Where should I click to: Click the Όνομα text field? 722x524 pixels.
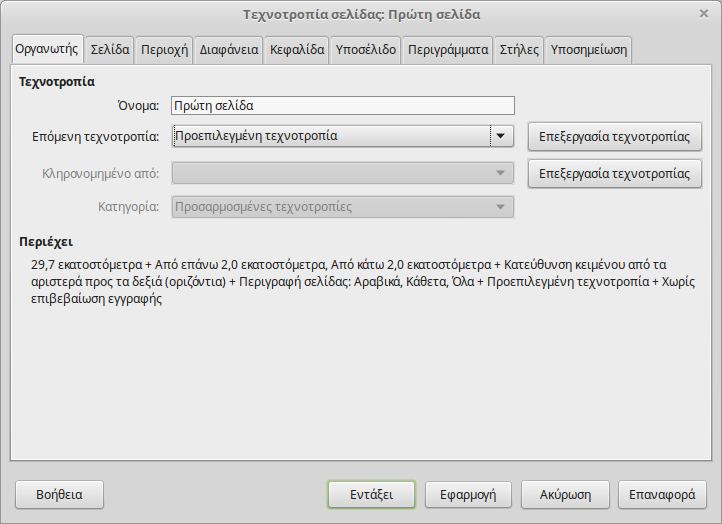tap(342, 106)
